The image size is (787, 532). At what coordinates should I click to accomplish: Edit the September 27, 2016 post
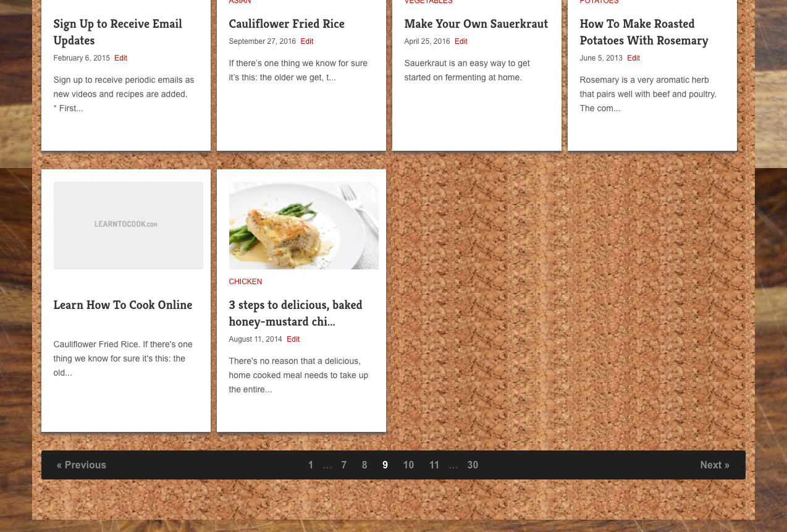click(307, 41)
